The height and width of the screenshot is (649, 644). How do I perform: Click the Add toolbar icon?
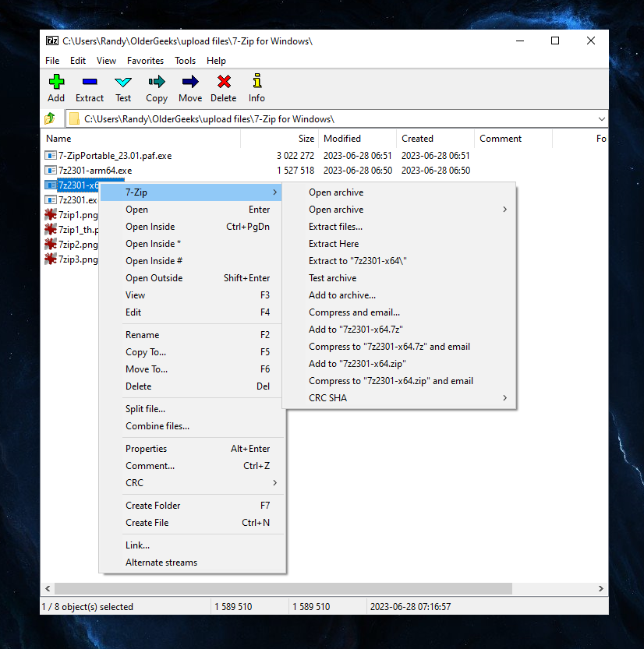[x=56, y=82]
